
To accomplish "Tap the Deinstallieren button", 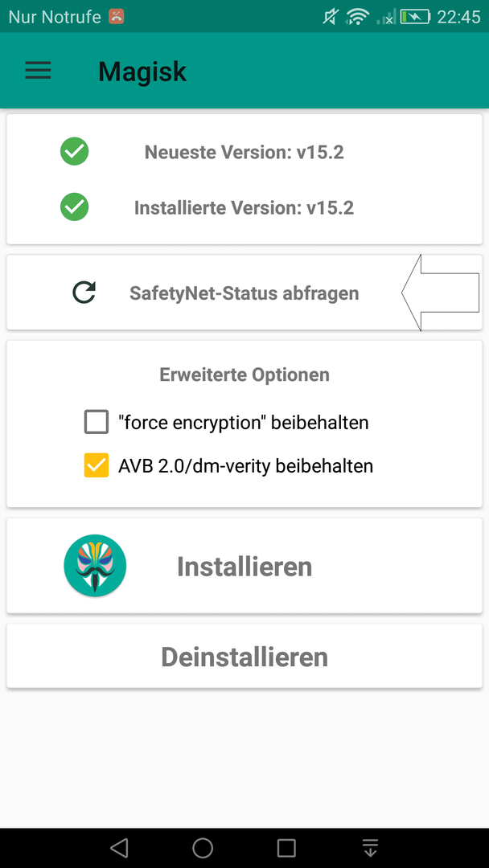I will point(244,657).
